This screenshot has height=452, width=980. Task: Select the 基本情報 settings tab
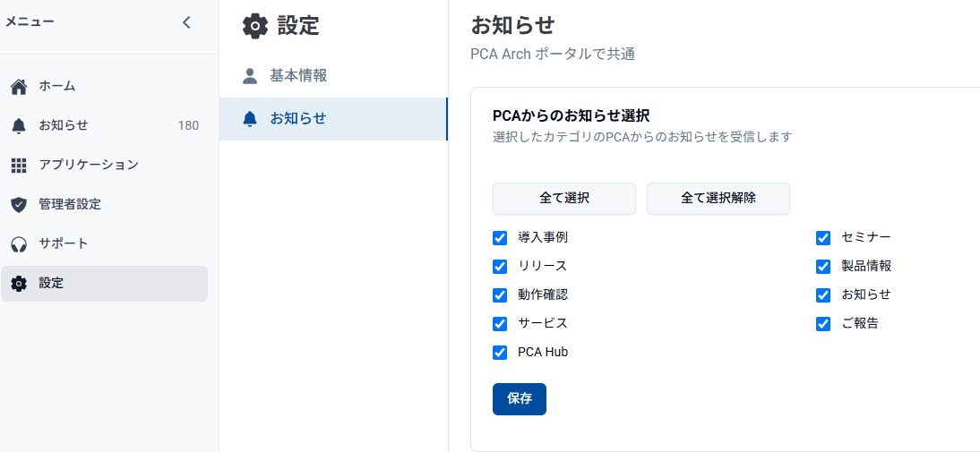[298, 76]
